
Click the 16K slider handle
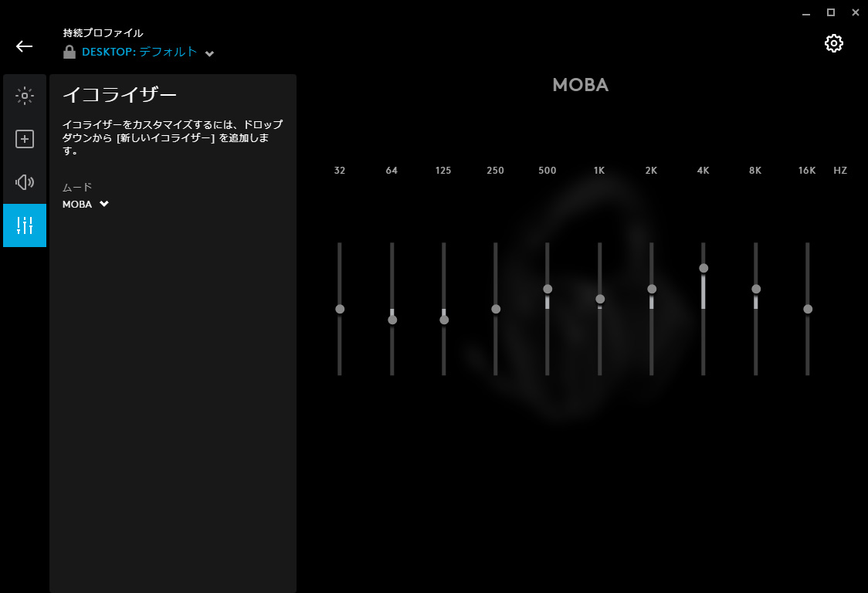(808, 309)
